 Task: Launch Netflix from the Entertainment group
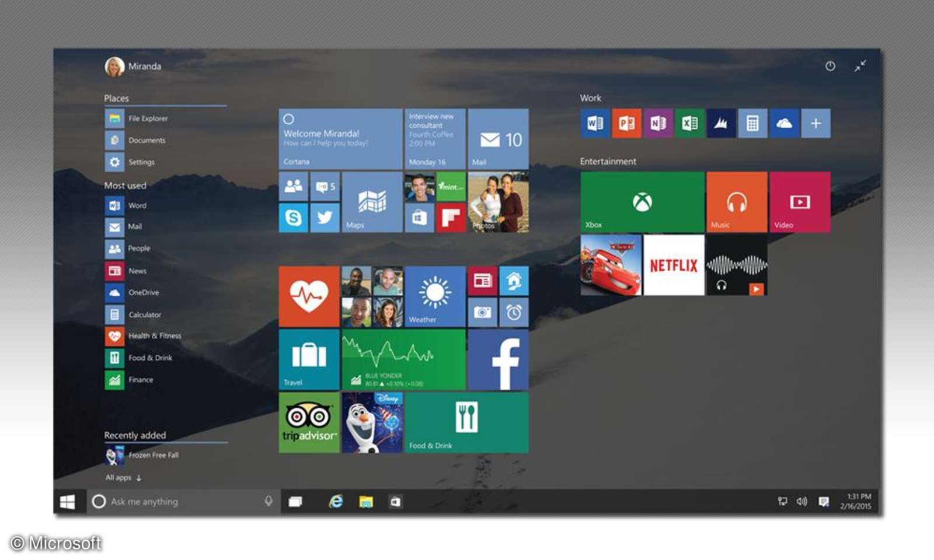674,265
